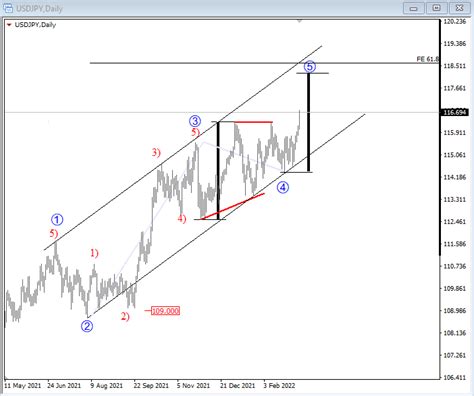Click the red arrow beside the USDJPY,Daily chart label
This screenshot has height=396, width=474.
9,25
